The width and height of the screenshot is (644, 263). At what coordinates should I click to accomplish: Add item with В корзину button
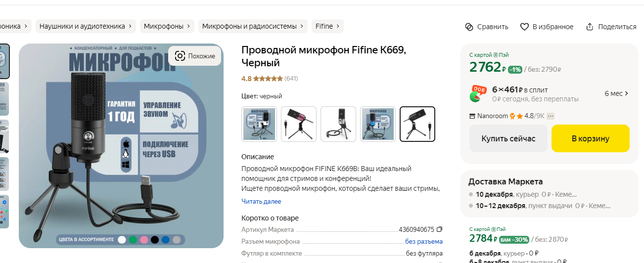click(590, 138)
